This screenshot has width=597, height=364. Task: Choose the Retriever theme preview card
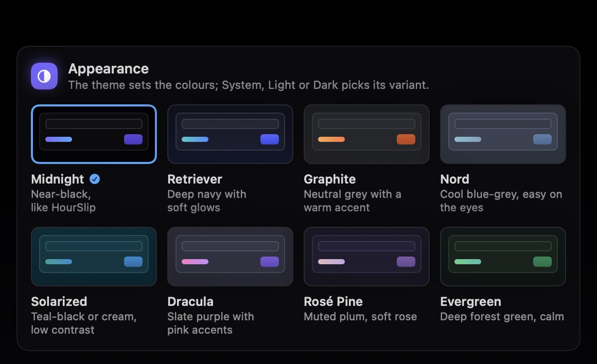coord(230,134)
